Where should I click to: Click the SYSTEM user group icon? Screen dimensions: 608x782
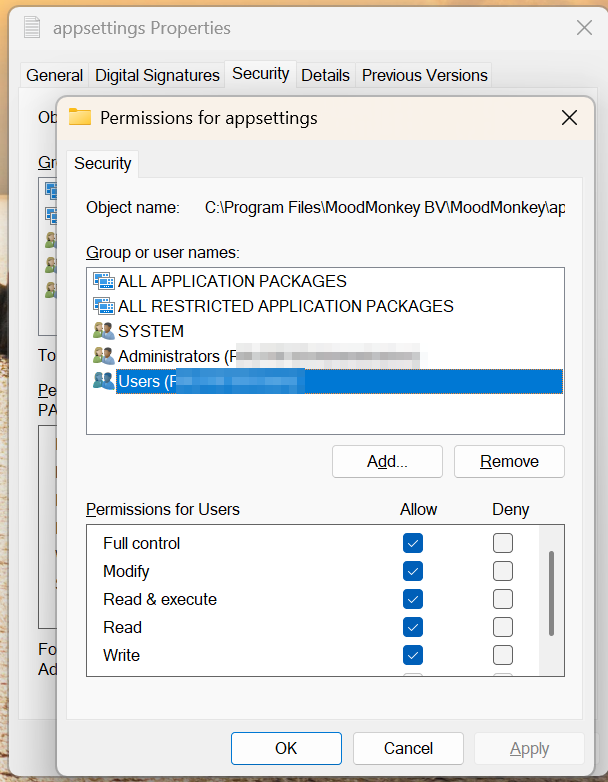(104, 331)
